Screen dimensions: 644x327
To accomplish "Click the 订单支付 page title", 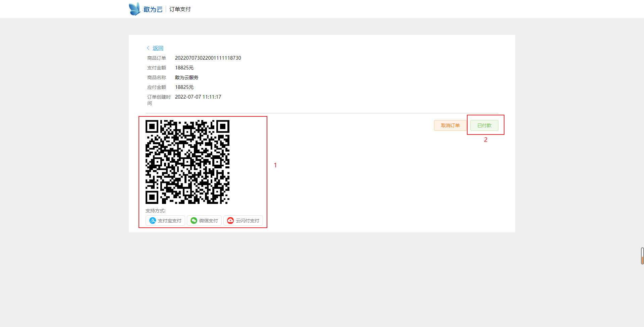I will (x=180, y=9).
